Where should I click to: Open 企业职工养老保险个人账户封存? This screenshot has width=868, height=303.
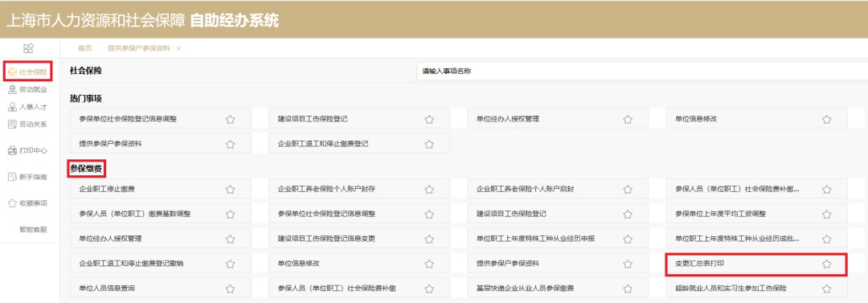(326, 189)
